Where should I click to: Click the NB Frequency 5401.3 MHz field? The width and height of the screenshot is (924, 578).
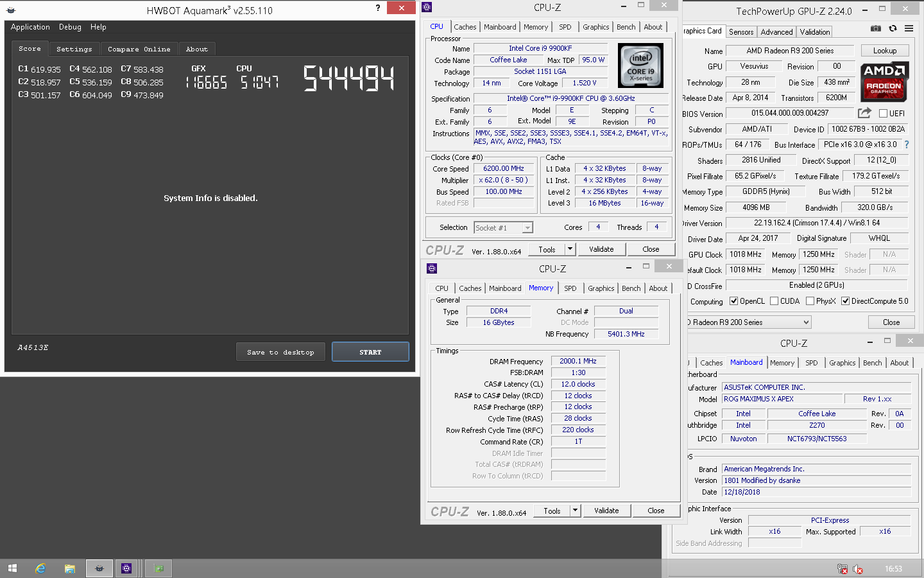point(626,334)
